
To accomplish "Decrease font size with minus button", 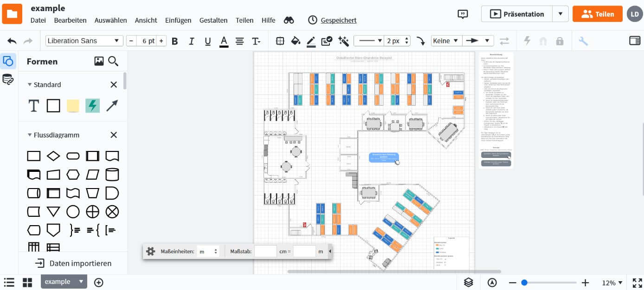I will pyautogui.click(x=131, y=41).
